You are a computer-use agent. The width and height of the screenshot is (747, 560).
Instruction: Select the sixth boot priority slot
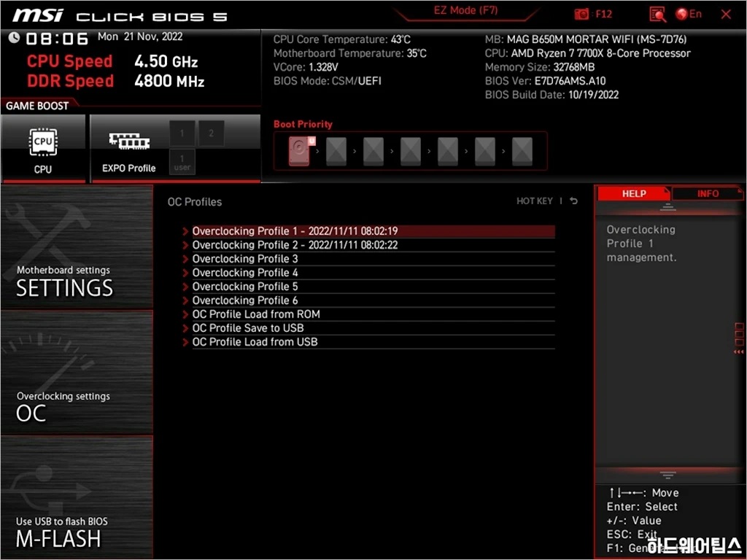coord(485,152)
